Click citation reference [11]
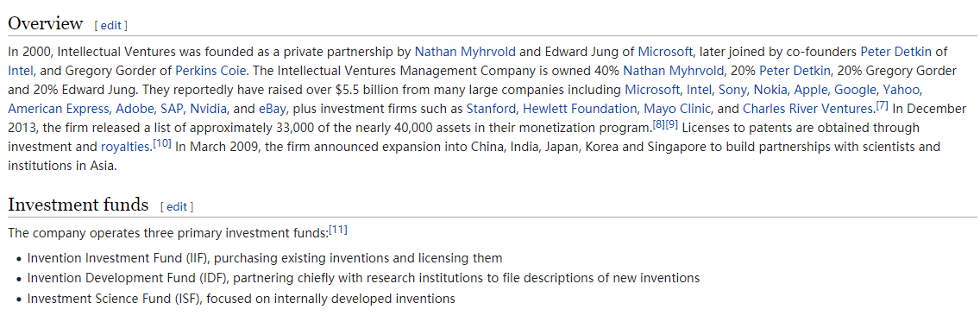This screenshot has width=980, height=322. (x=338, y=230)
